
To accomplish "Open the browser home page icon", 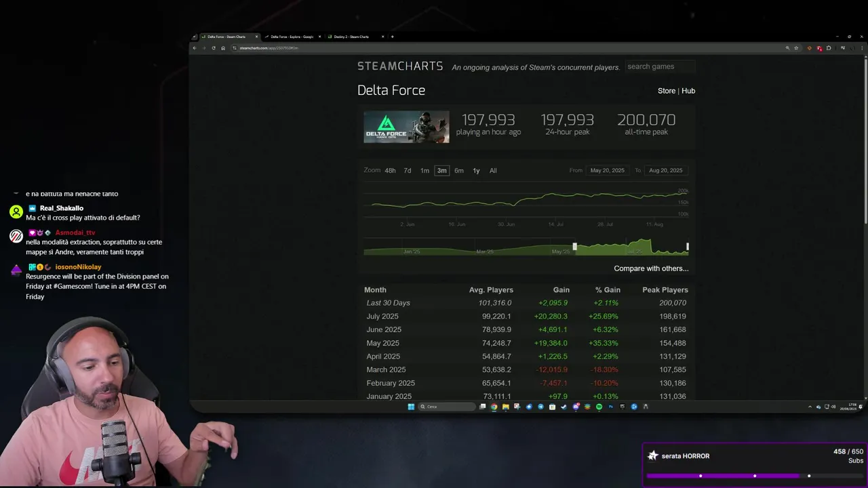I will tap(223, 48).
